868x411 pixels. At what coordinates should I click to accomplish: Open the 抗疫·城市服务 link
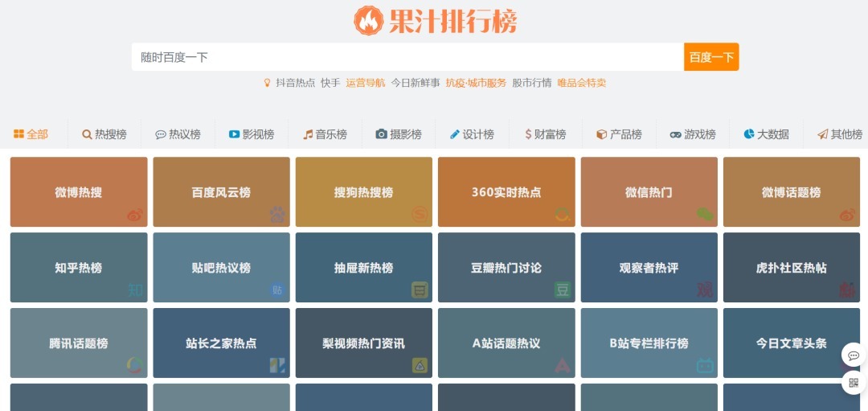click(476, 83)
